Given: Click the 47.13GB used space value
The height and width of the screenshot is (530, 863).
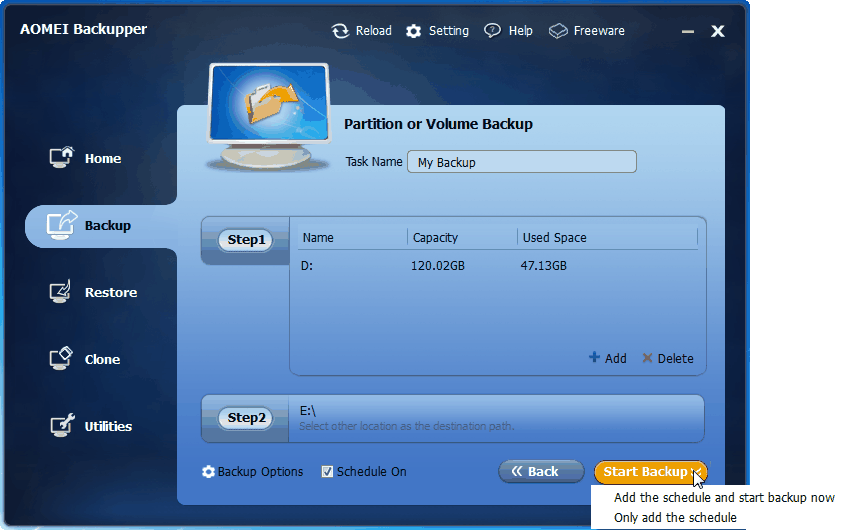Looking at the screenshot, I should [544, 266].
